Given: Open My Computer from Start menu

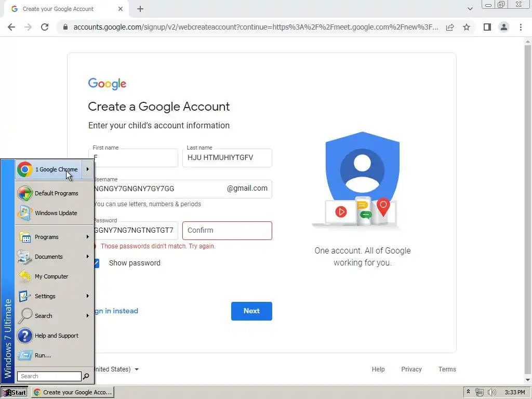Looking at the screenshot, I should (55, 276).
